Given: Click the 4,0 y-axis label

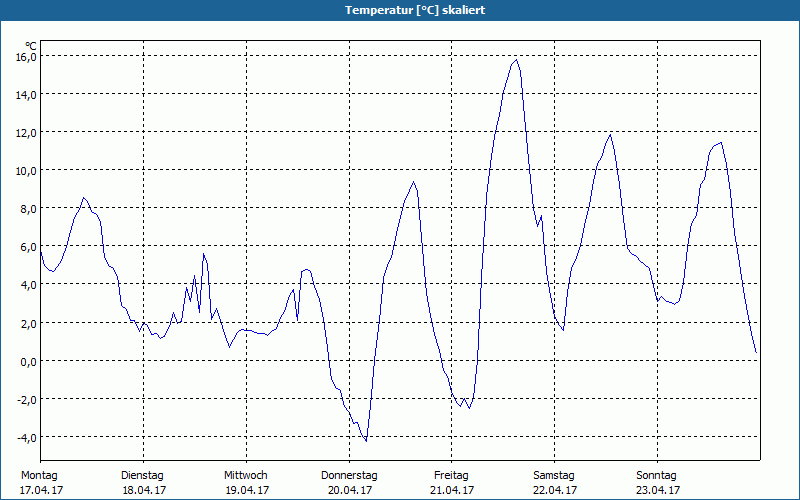Looking at the screenshot, I should pyautogui.click(x=28, y=285).
